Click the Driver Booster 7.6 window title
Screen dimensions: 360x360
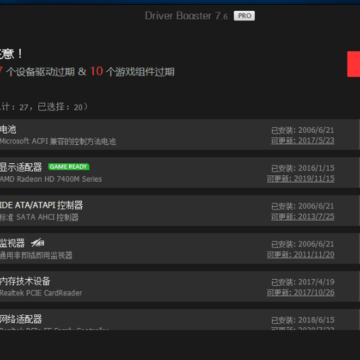click(186, 16)
